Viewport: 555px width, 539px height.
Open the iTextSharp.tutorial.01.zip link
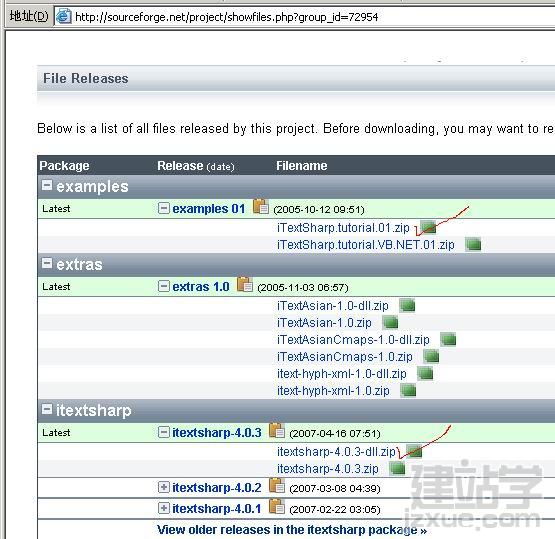tap(343, 228)
